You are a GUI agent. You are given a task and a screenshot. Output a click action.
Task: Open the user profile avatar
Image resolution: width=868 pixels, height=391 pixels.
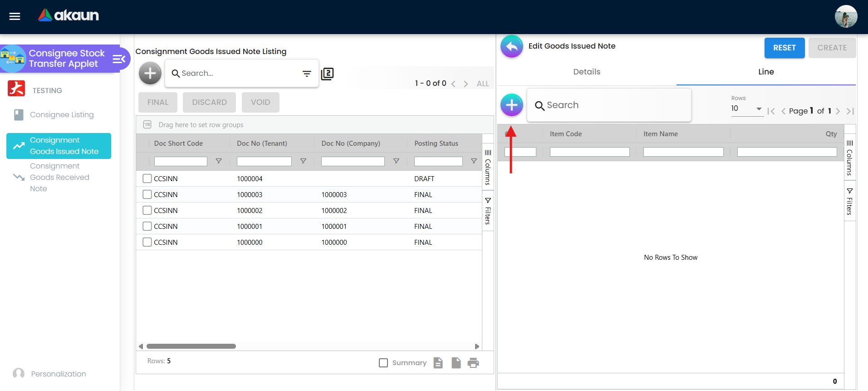(846, 16)
